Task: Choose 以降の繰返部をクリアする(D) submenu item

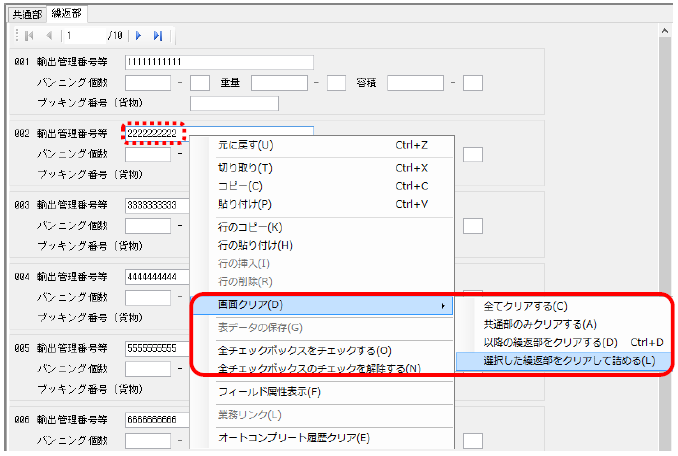Action: coord(563,342)
